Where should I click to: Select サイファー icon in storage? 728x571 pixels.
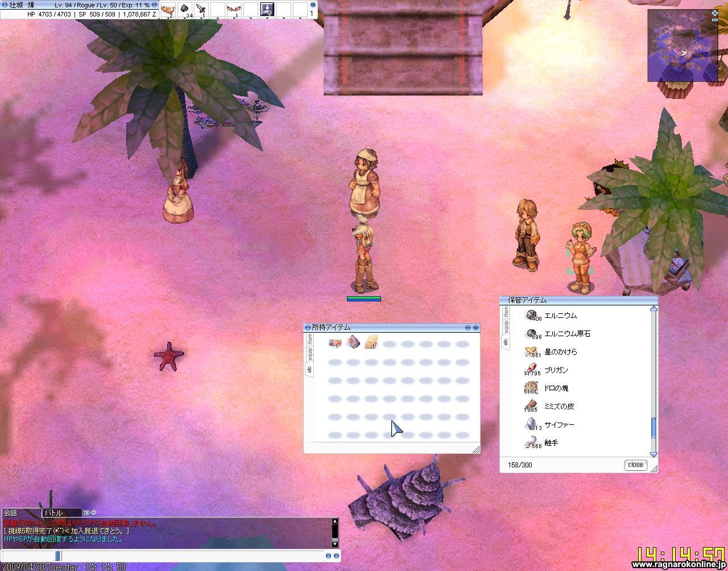[x=531, y=424]
